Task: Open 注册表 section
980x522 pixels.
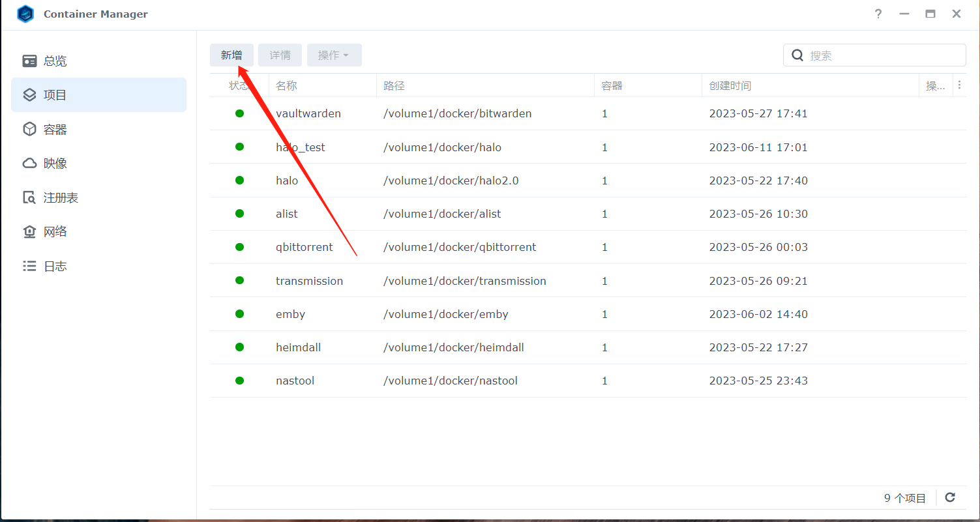Action: coord(98,197)
